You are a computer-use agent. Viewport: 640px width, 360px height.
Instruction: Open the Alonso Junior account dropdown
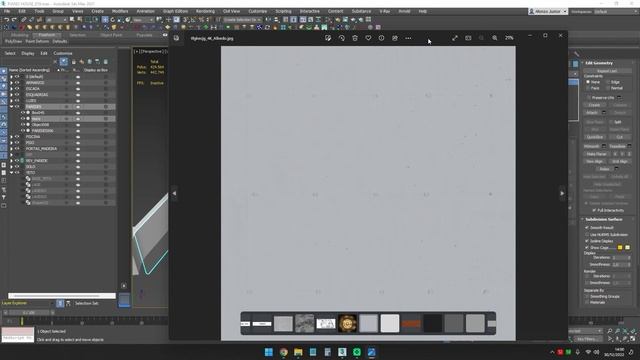click(x=548, y=11)
